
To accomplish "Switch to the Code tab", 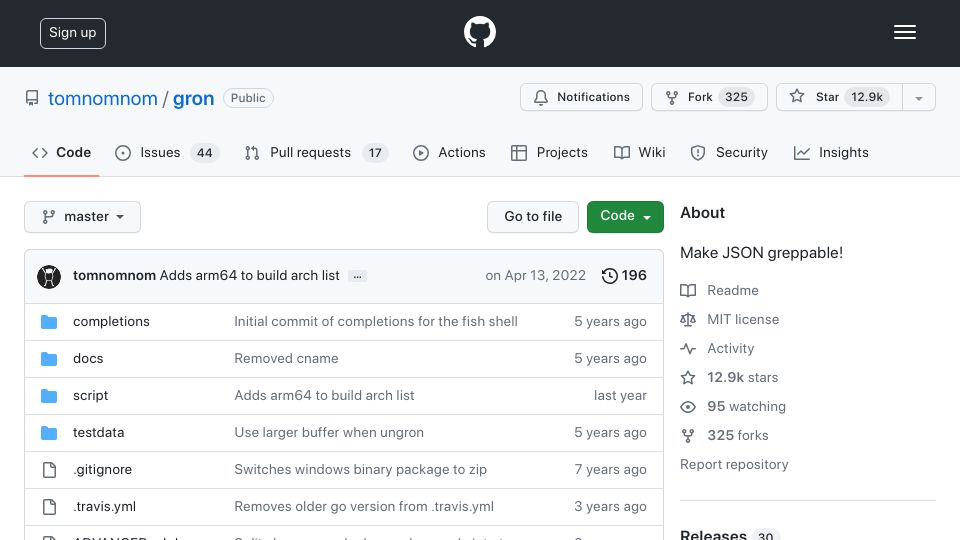I will pyautogui.click(x=61, y=152).
